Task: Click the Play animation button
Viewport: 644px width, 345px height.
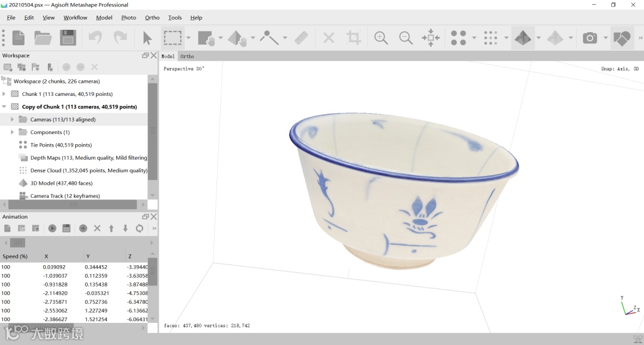Action: pos(52,228)
